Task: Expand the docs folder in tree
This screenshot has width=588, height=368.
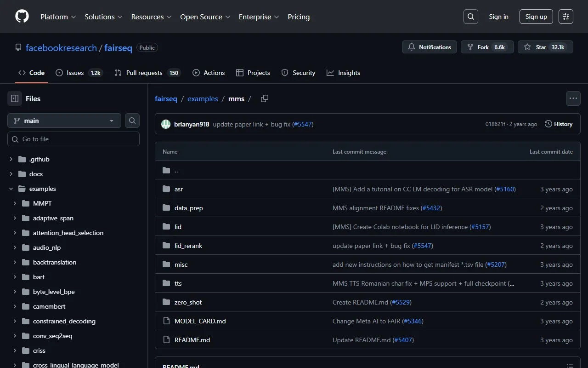Action: 11,174
